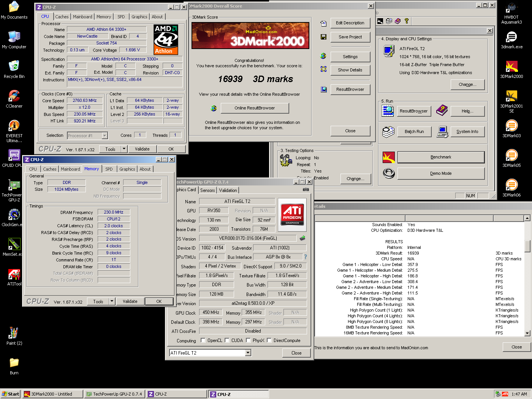The image size is (532, 399).
Task: Click Show Details button
Action: (350, 70)
